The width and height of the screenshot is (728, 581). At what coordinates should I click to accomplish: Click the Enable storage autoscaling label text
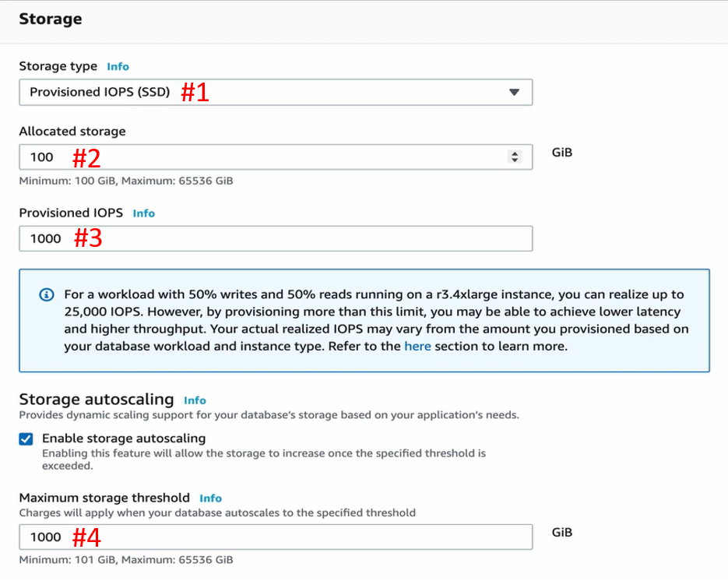pos(124,438)
